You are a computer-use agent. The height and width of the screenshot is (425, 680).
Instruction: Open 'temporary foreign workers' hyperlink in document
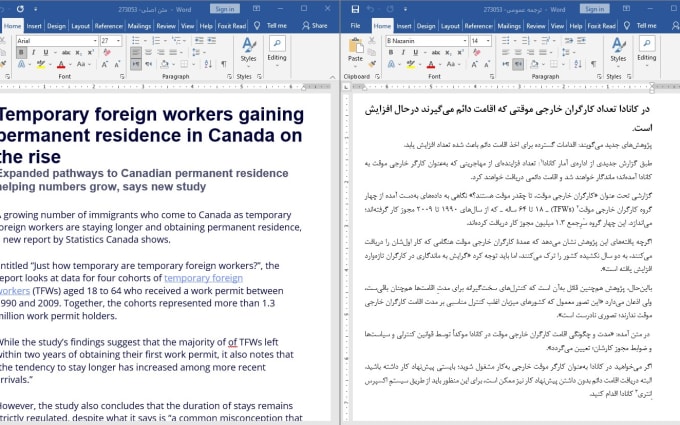coord(203,278)
